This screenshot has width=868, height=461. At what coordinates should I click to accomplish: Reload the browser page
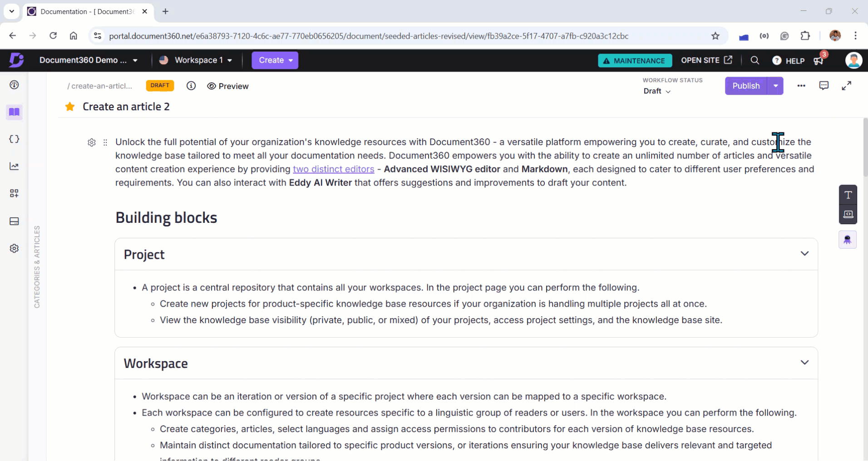tap(53, 36)
